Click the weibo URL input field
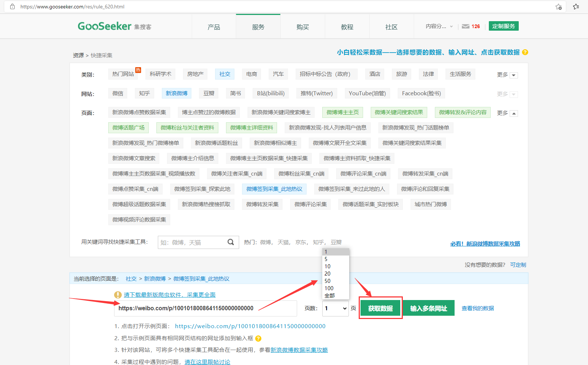Image resolution: width=588 pixels, height=365 pixels. [x=205, y=308]
